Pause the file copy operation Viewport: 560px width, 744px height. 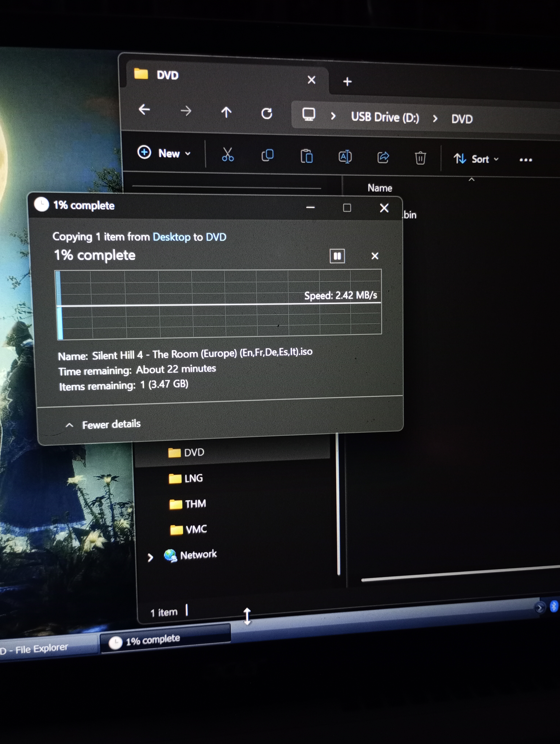(x=337, y=256)
